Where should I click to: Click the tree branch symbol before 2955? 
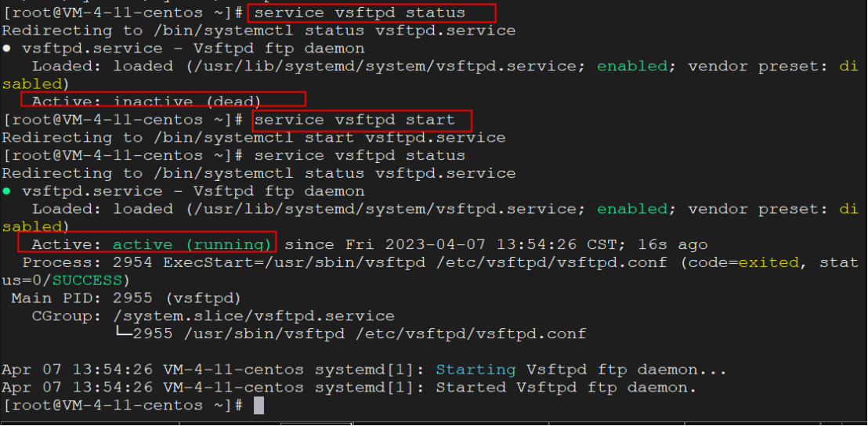tap(123, 334)
